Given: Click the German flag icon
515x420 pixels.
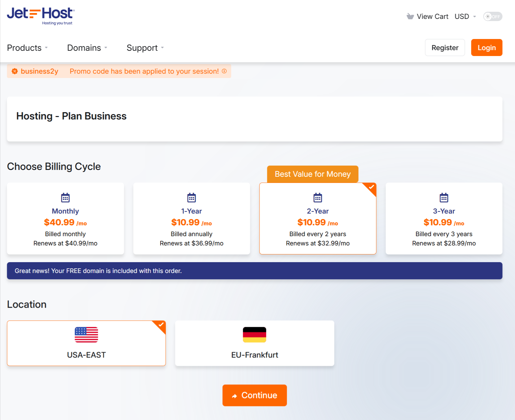Looking at the screenshot, I should click(x=255, y=335).
